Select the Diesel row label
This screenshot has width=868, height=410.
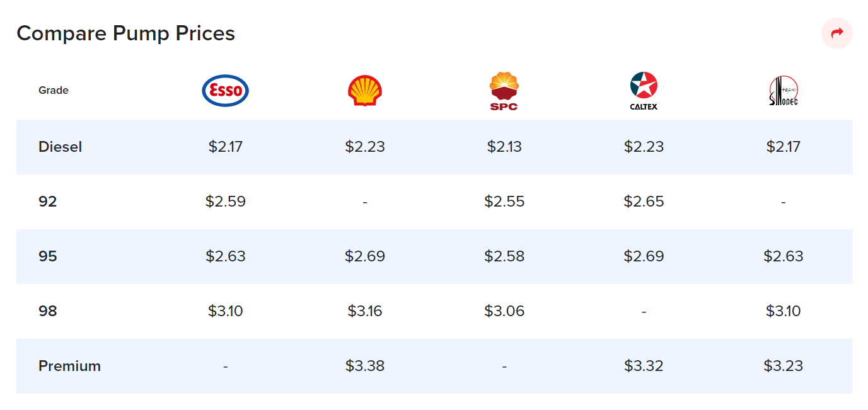tap(60, 147)
